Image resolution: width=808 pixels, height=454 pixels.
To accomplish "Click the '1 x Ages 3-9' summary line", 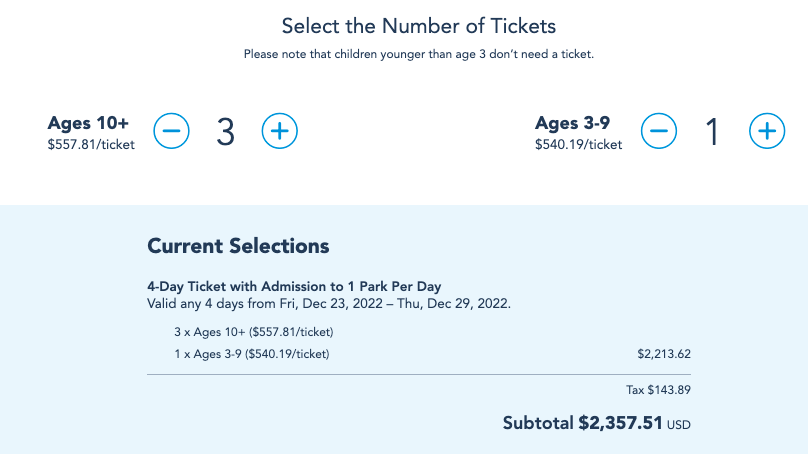I will point(251,354).
